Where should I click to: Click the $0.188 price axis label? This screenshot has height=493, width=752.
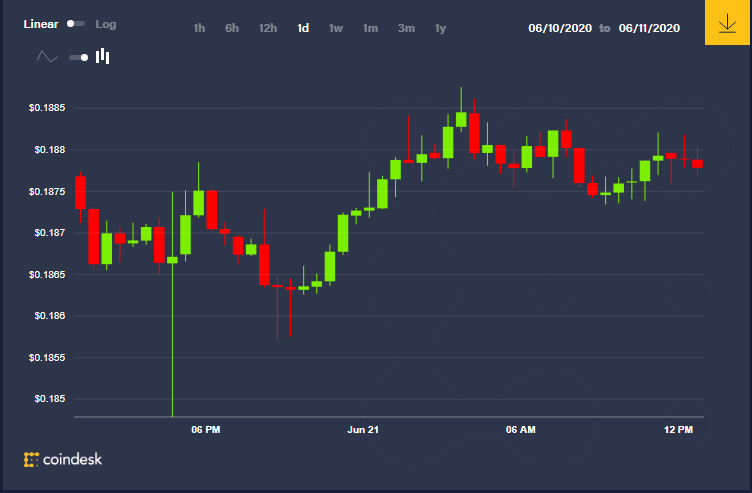(50, 150)
